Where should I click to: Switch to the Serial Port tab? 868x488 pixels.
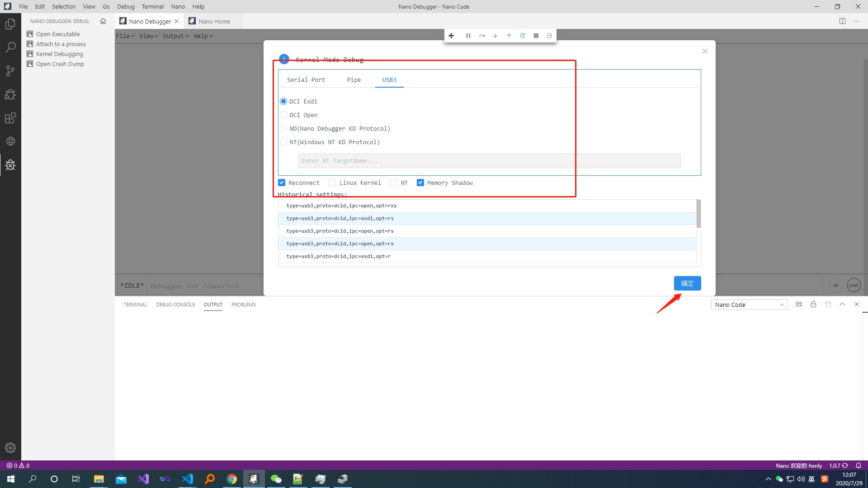[x=306, y=80]
